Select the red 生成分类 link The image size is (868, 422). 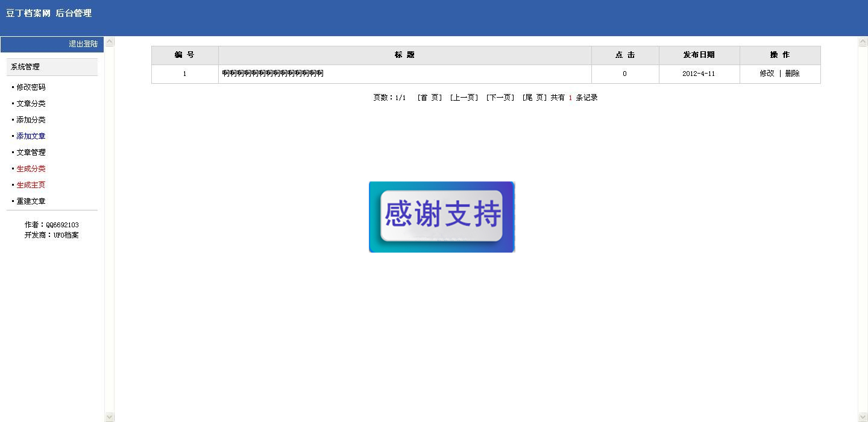click(x=31, y=169)
